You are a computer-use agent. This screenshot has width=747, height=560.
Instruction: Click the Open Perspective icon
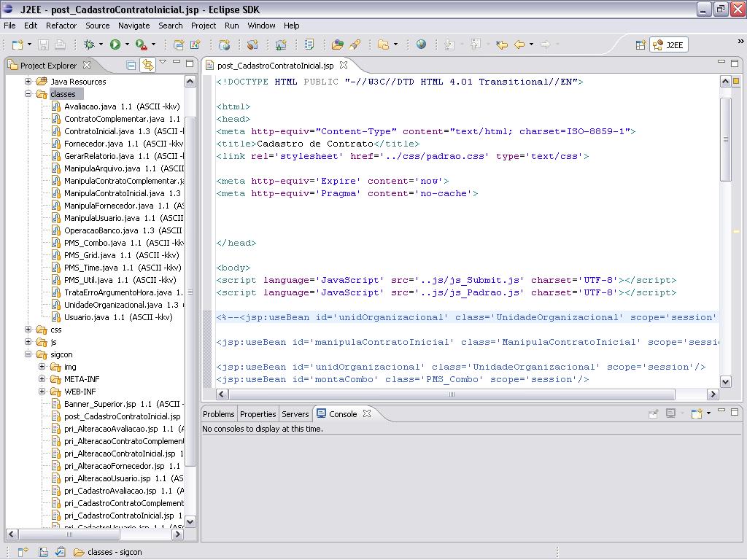640,45
